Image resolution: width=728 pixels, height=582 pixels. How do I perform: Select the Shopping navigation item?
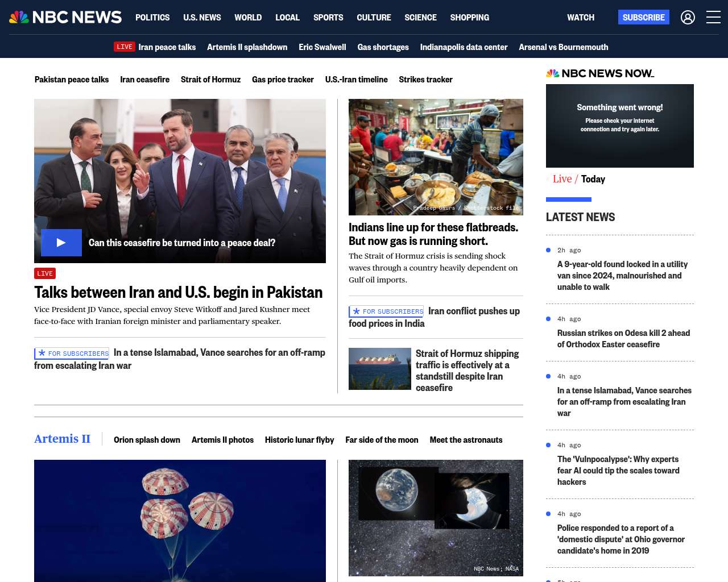469,18
